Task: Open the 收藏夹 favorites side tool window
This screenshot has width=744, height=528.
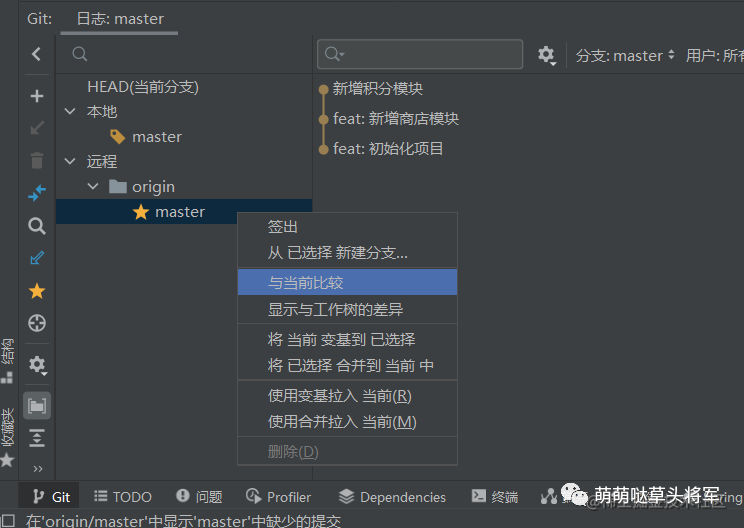Action: tap(7, 436)
